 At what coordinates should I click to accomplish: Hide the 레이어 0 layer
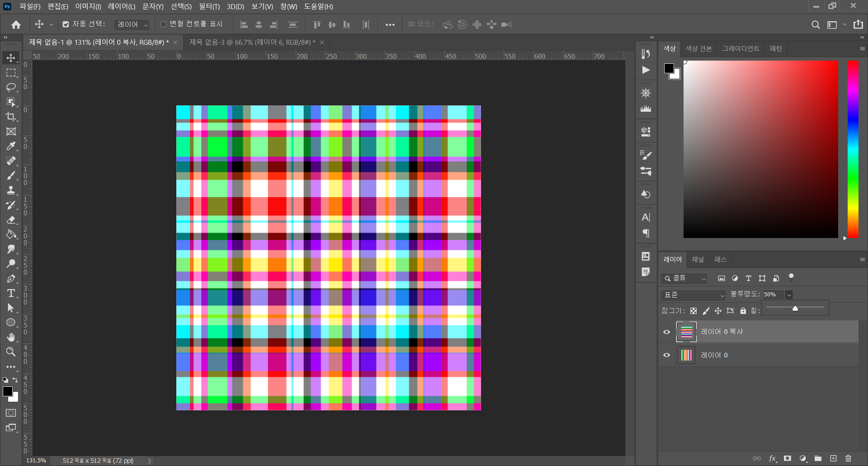click(666, 355)
